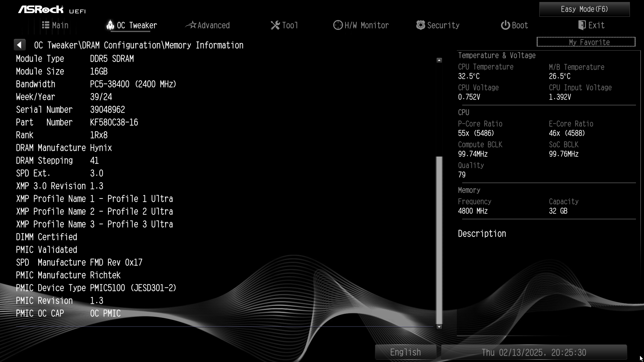Image resolution: width=644 pixels, height=362 pixels.
Task: Click the scrollbar down arrow
Action: point(439,326)
